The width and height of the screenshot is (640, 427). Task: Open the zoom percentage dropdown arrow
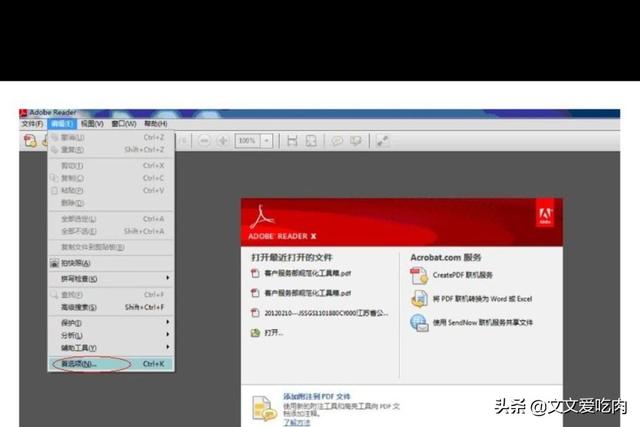point(267,141)
